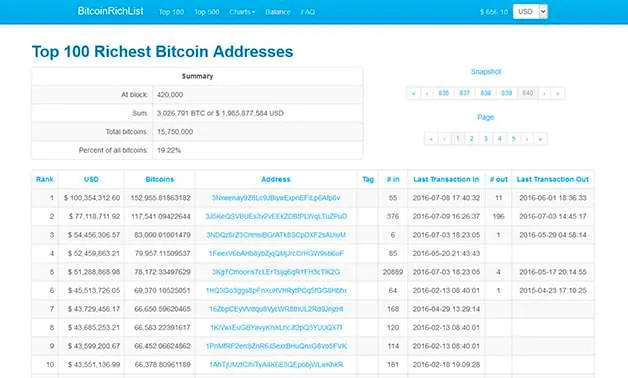628x378 pixels.
Task: Sort table by Bitcoins column header
Action: [160, 179]
